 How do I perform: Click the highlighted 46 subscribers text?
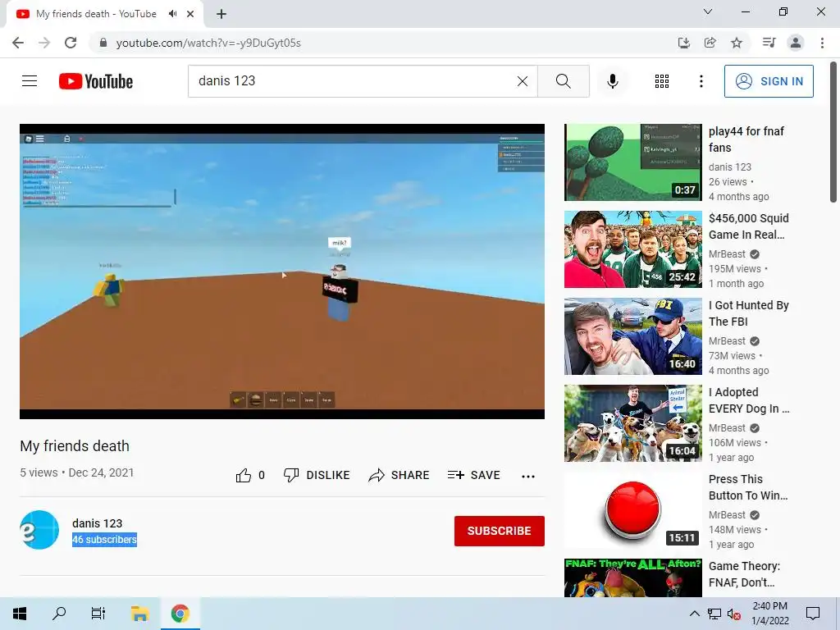104,540
